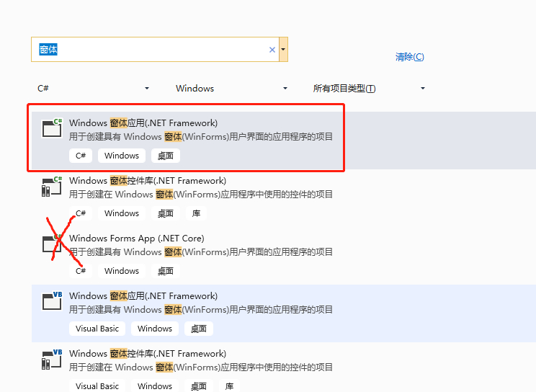Click C# tag under C# 窗体控件库

(x=81, y=213)
